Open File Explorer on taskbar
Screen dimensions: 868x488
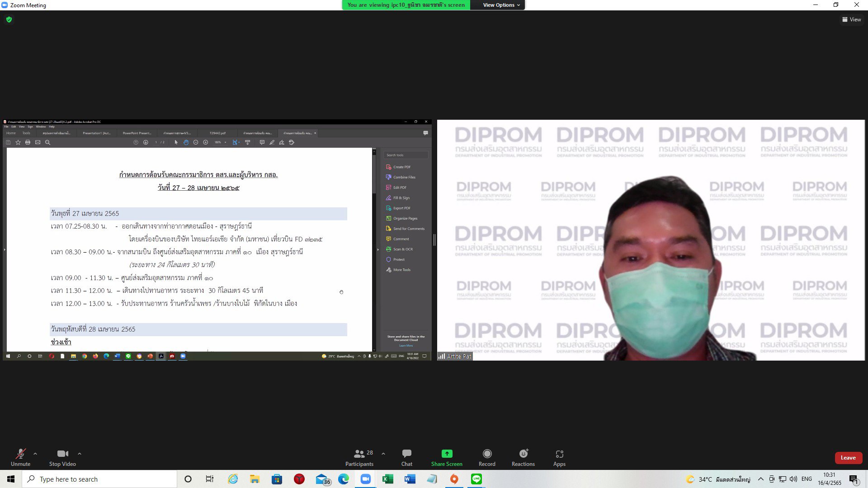[x=255, y=479]
